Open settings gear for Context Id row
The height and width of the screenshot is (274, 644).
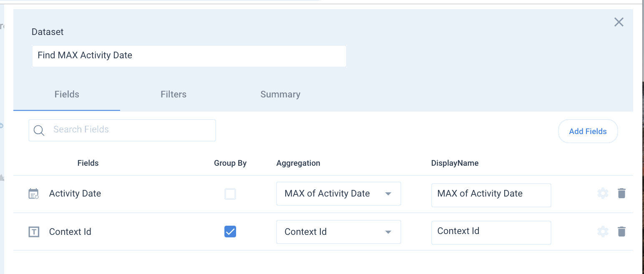coord(603,232)
